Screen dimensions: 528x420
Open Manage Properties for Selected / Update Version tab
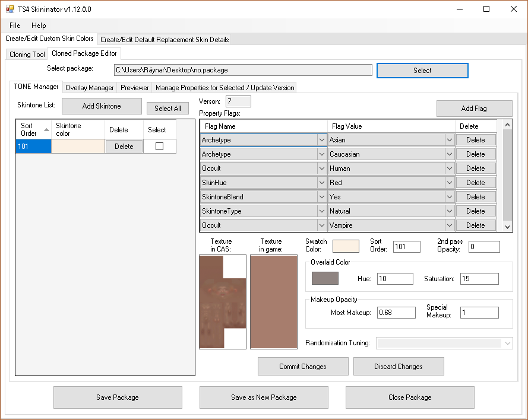[x=225, y=88]
